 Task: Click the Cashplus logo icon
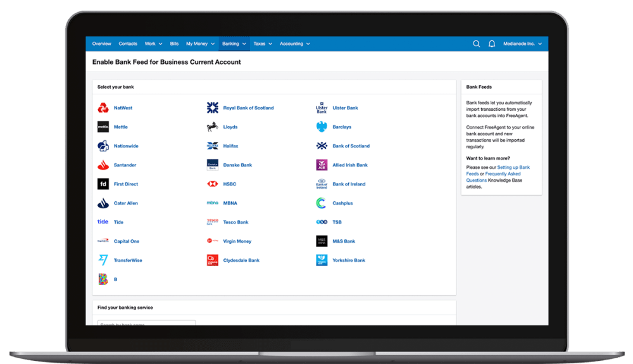click(x=322, y=203)
